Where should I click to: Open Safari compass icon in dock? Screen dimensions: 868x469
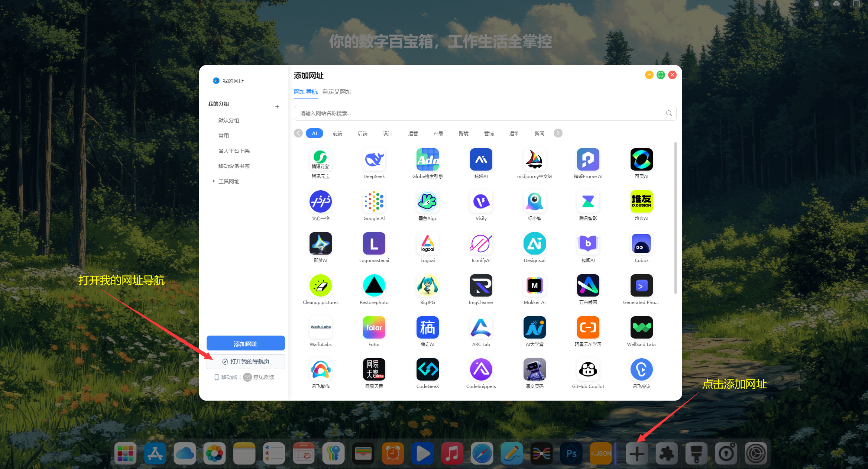pos(482,453)
